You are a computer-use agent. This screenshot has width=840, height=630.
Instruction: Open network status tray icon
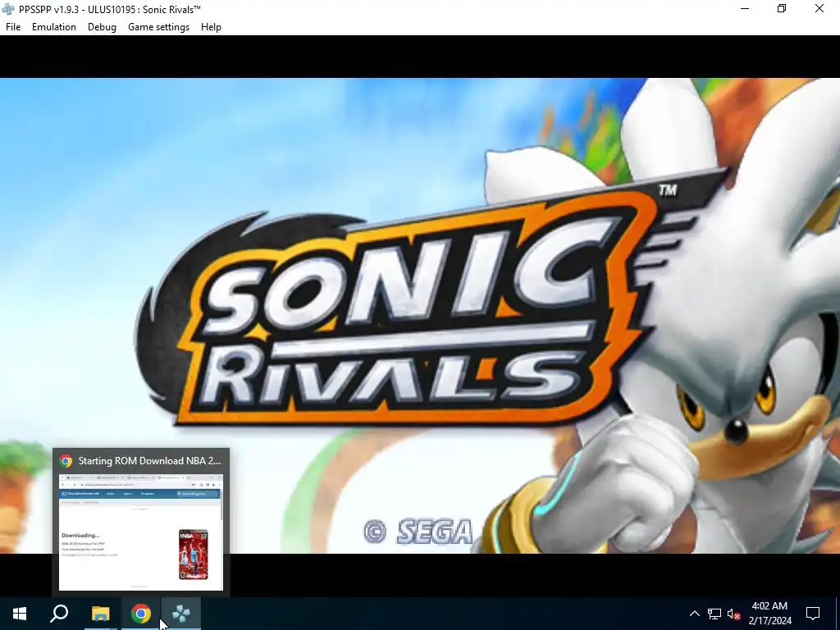click(714, 614)
